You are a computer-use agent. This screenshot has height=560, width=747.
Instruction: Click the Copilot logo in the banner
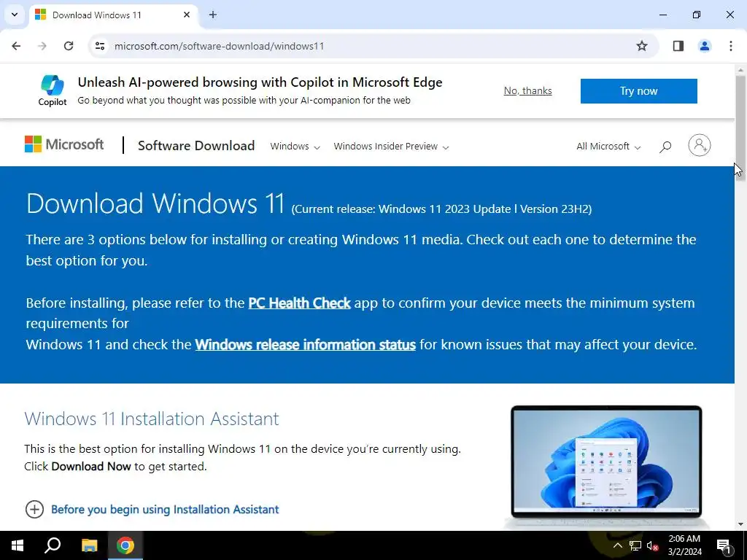tap(53, 90)
